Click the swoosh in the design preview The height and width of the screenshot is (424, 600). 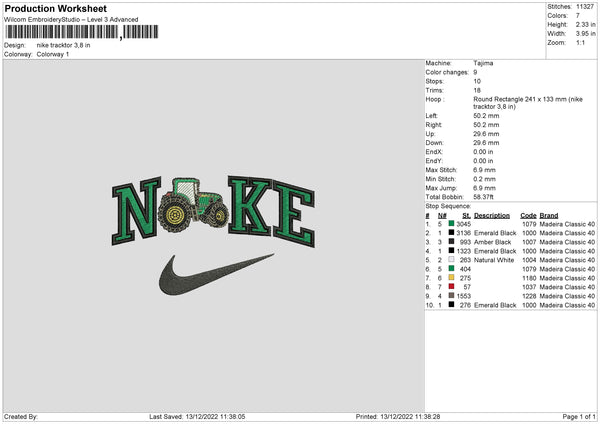coord(216,275)
